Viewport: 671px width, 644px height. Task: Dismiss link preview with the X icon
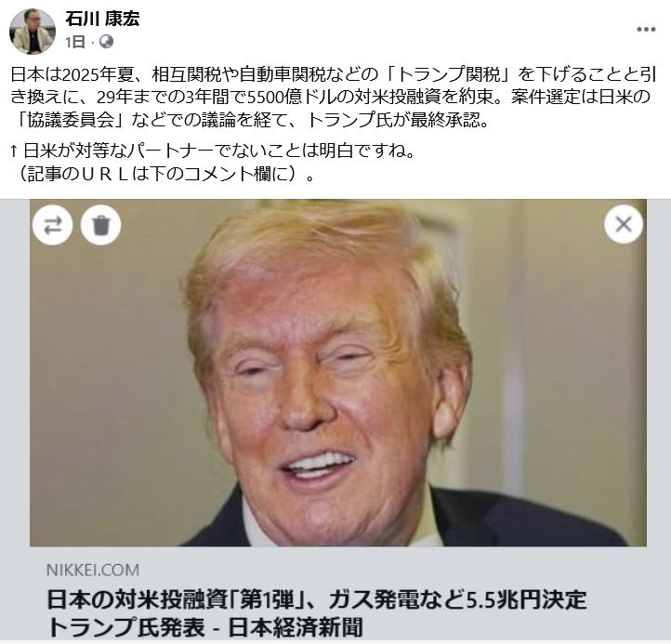pyautogui.click(x=624, y=224)
